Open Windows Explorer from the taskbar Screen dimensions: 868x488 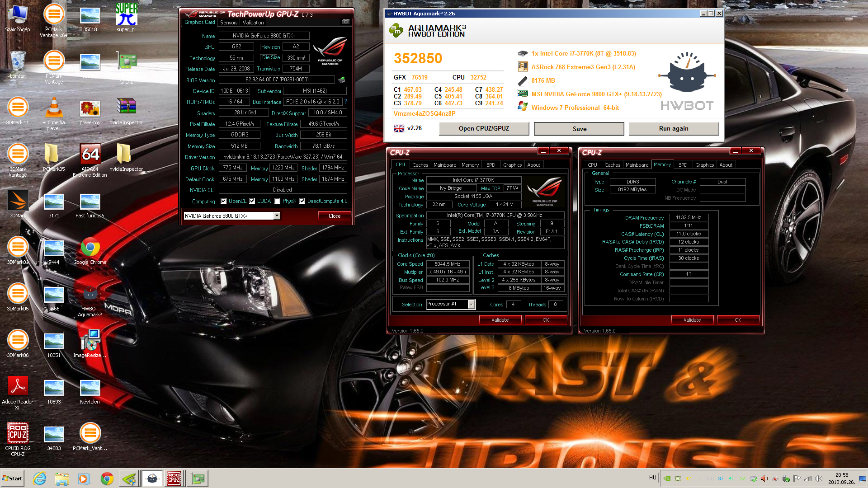coord(62,479)
